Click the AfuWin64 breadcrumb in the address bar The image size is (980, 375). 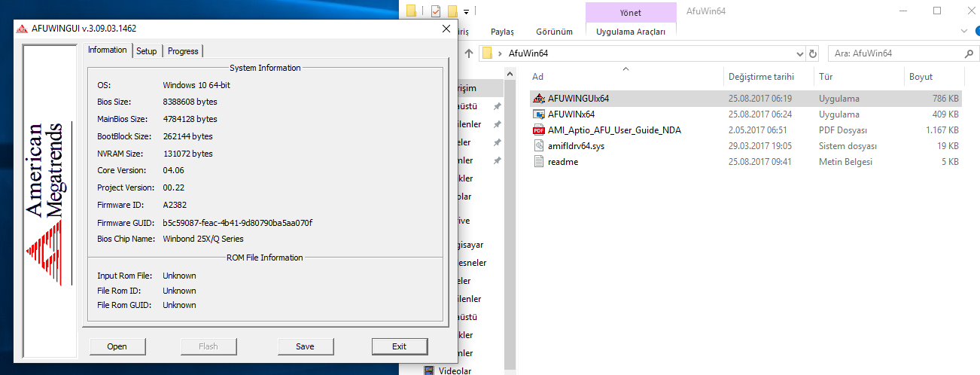528,53
